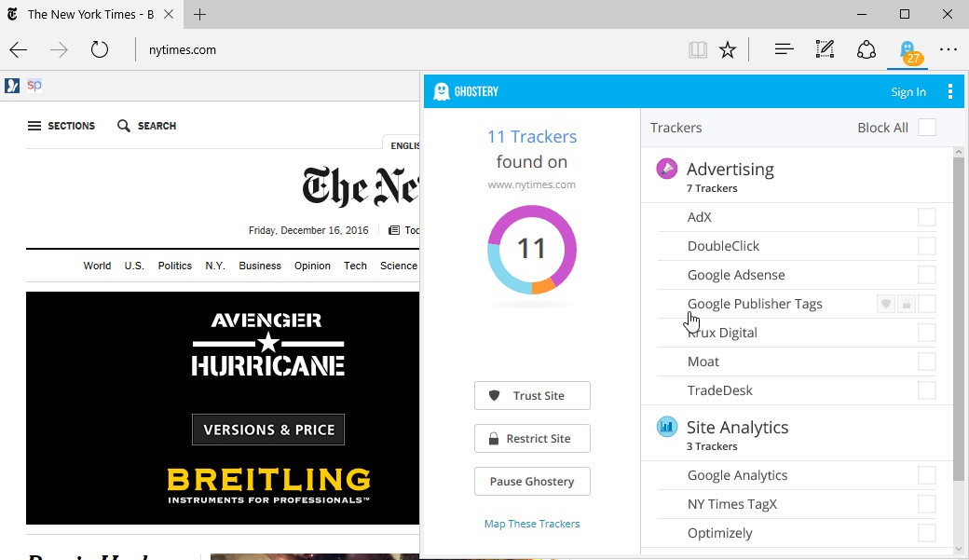The image size is (969, 560).
Task: Open Edge More actions ellipsis menu
Action: [949, 50]
